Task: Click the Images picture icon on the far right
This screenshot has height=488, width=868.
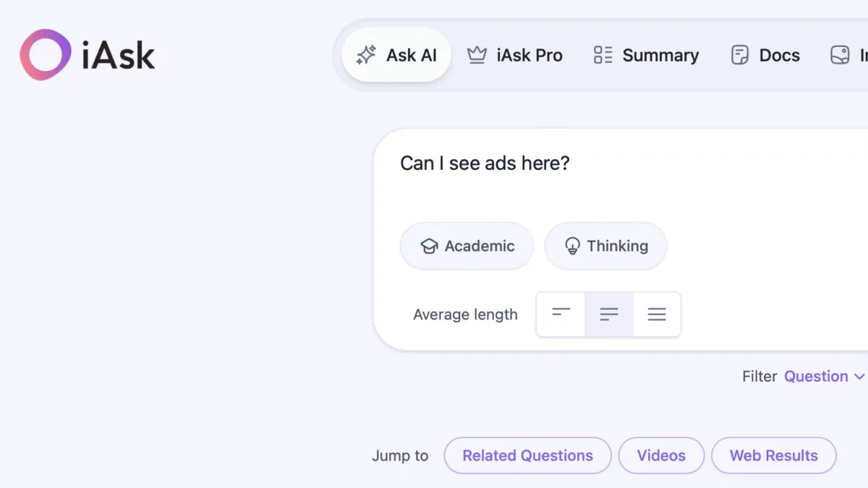Action: click(840, 54)
